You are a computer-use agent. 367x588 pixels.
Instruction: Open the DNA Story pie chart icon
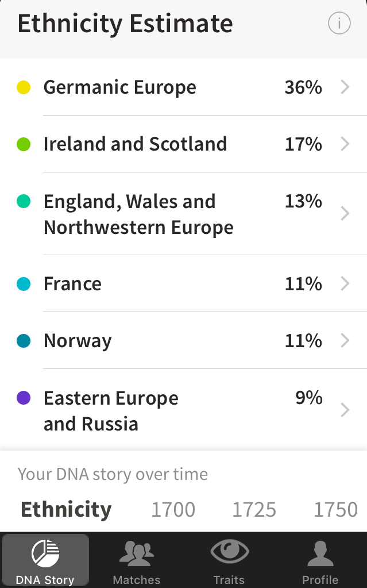pyautogui.click(x=45, y=554)
